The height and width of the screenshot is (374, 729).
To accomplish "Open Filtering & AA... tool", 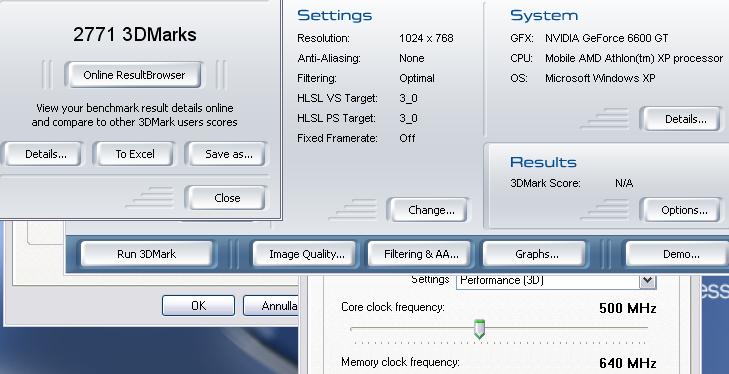I will (420, 254).
